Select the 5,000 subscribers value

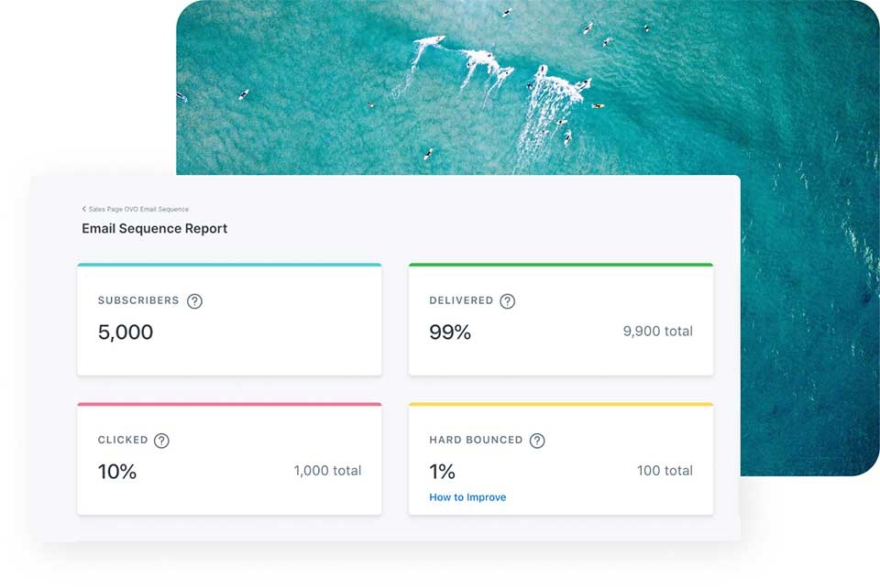point(126,332)
